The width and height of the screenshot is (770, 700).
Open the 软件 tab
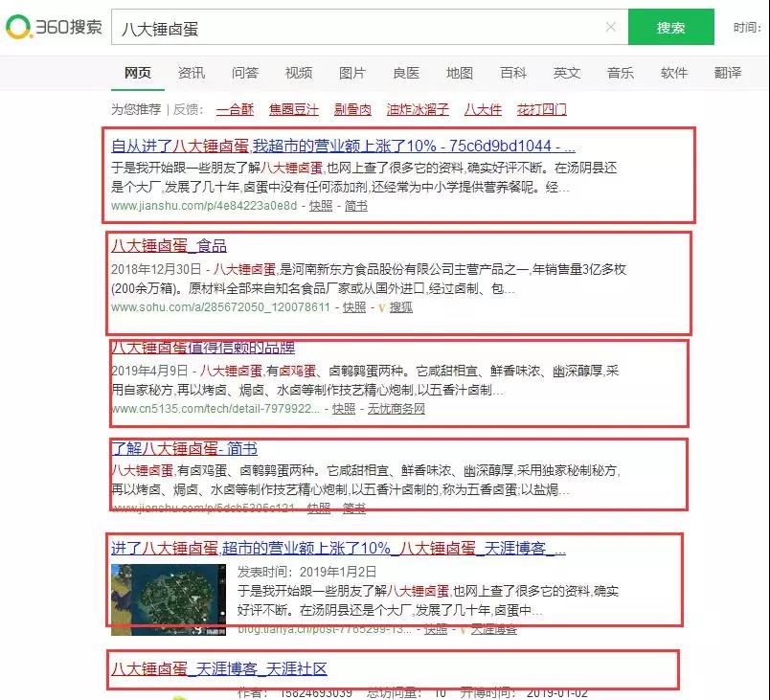674,73
